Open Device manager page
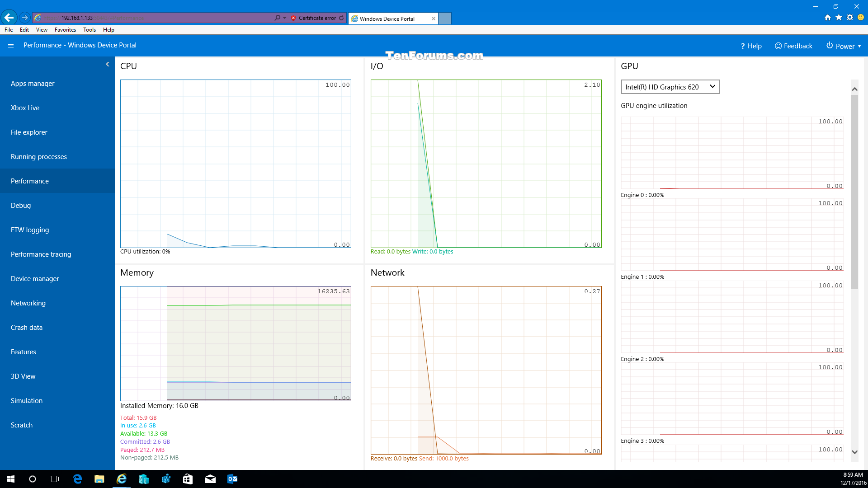The image size is (868, 488). 57,279
